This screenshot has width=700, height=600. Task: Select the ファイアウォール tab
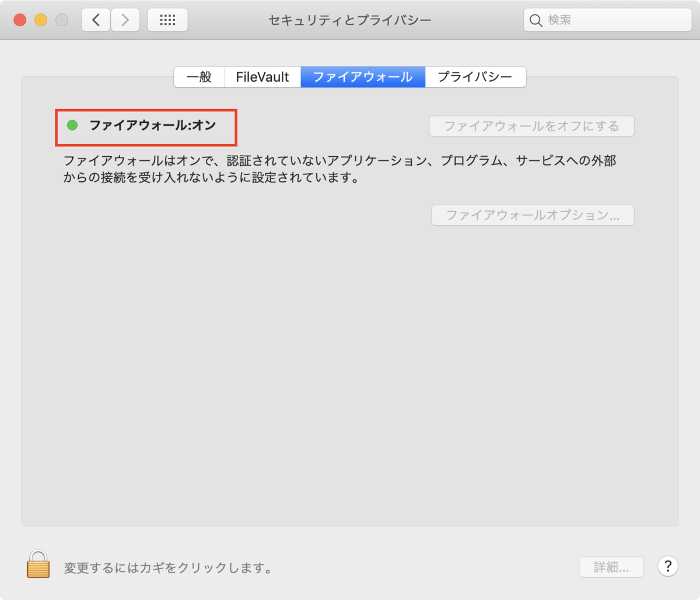pos(363,76)
